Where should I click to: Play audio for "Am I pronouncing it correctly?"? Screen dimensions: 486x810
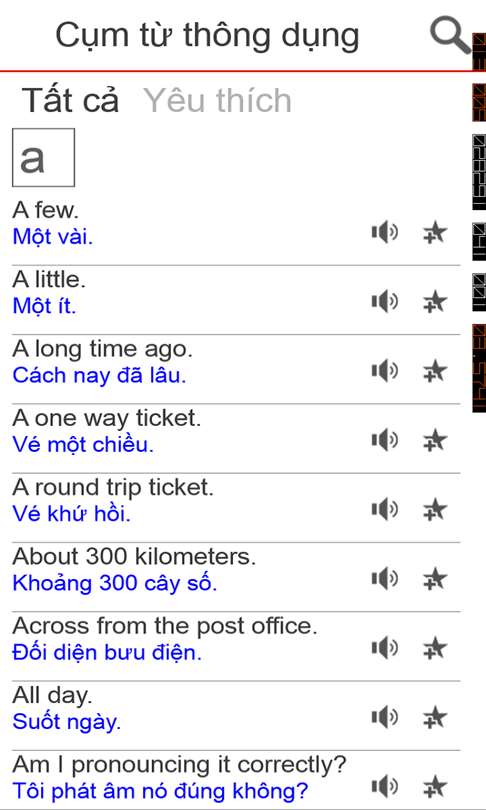tap(385, 787)
